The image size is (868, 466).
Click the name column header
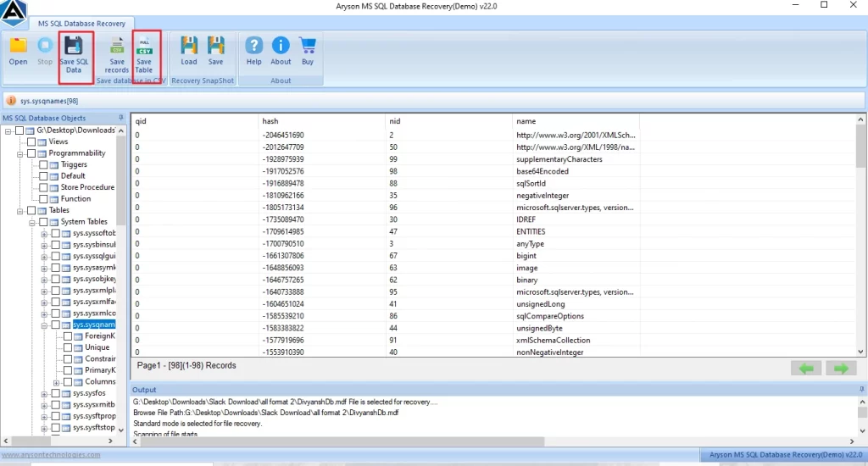576,121
